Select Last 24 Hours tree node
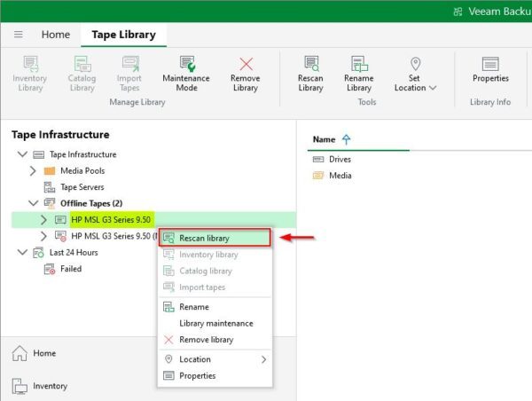Screen dimensions: 532x401 point(74,253)
